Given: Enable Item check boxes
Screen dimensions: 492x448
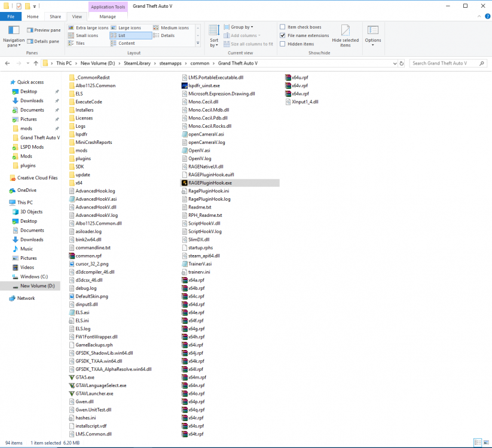Looking at the screenshot, I should (282, 27).
